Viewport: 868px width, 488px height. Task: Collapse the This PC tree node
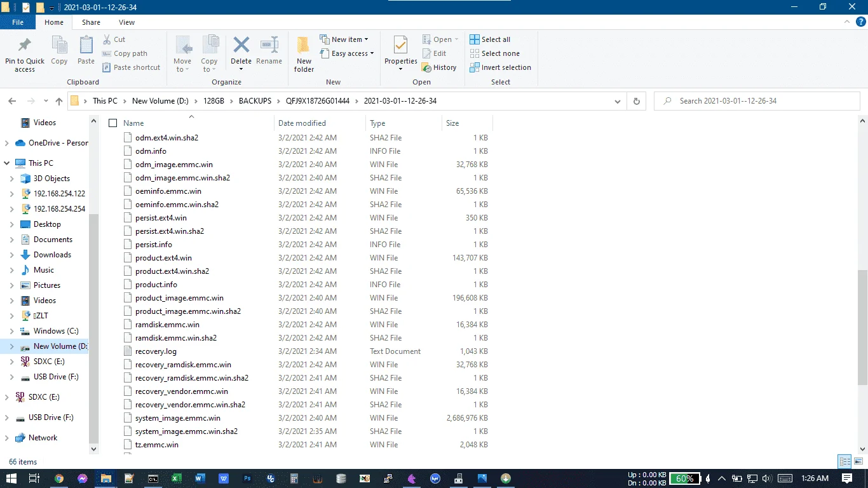pos(7,163)
